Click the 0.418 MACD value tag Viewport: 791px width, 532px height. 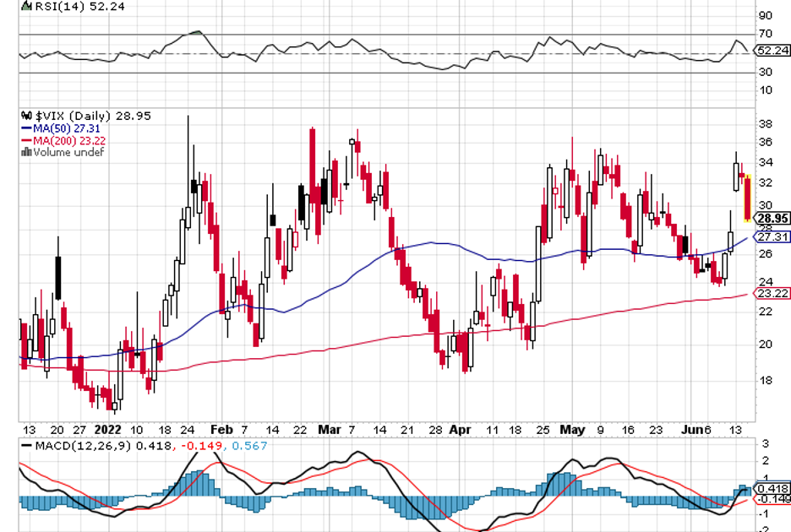(x=772, y=488)
